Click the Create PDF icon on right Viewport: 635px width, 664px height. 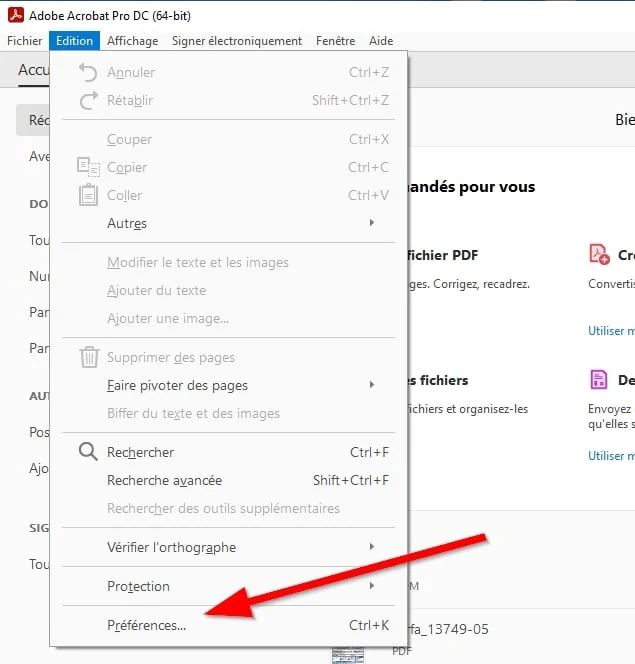tap(599, 255)
